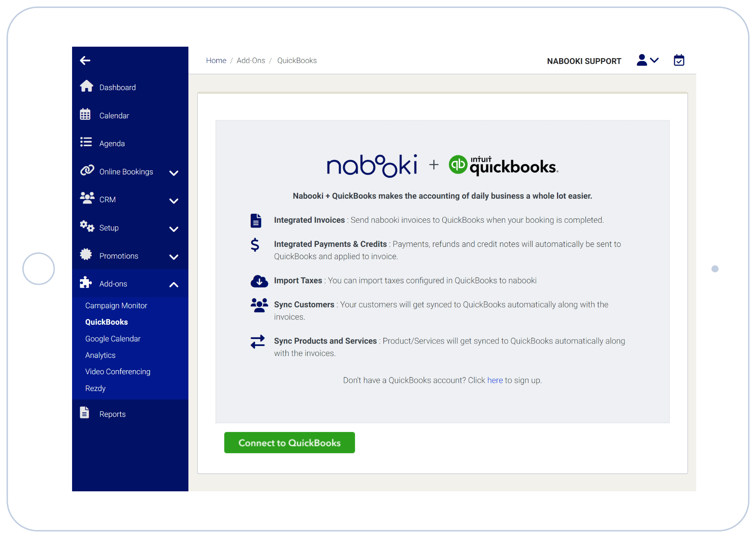Click the Sync Products exchange arrows icon
756x538 pixels.
click(x=258, y=341)
